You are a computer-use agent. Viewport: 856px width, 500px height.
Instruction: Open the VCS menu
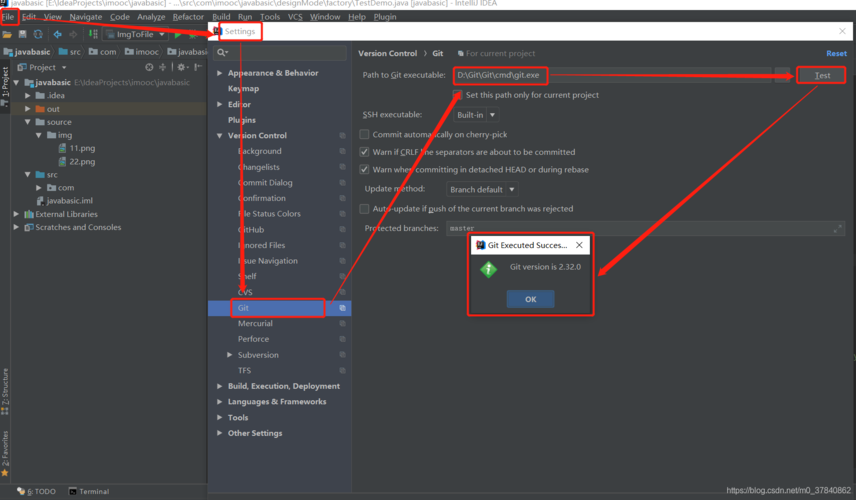[295, 17]
